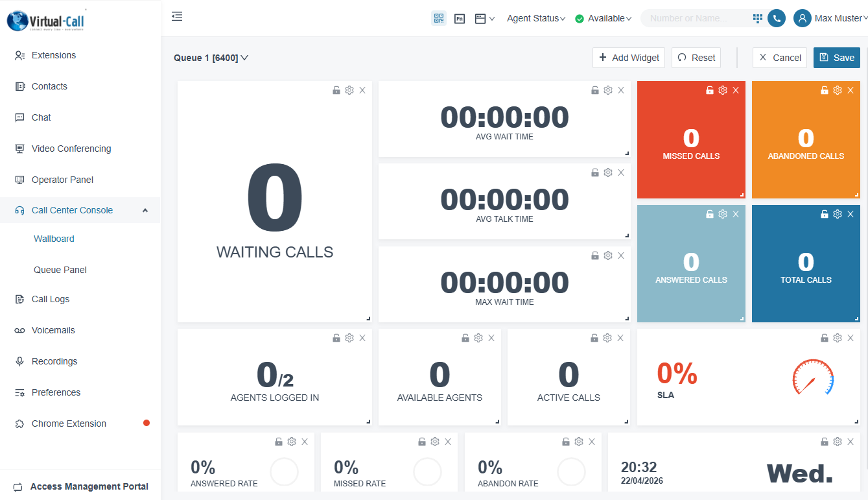Click the Fn function keys icon
Image resolution: width=868 pixels, height=500 pixels.
[460, 19]
